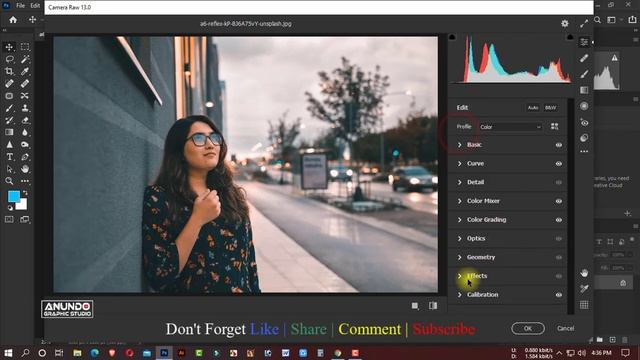
Task: Open Microsoft Edge from taskbar
Action: (x=95, y=353)
